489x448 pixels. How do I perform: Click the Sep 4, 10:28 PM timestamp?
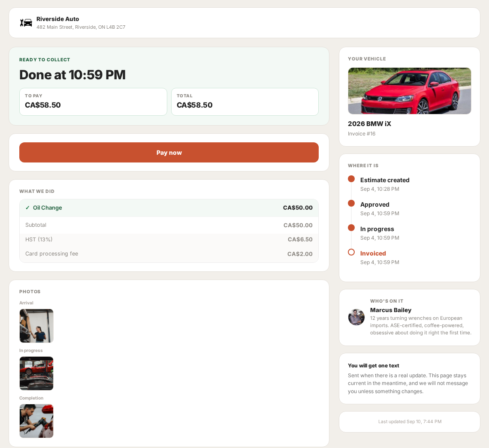(380, 189)
